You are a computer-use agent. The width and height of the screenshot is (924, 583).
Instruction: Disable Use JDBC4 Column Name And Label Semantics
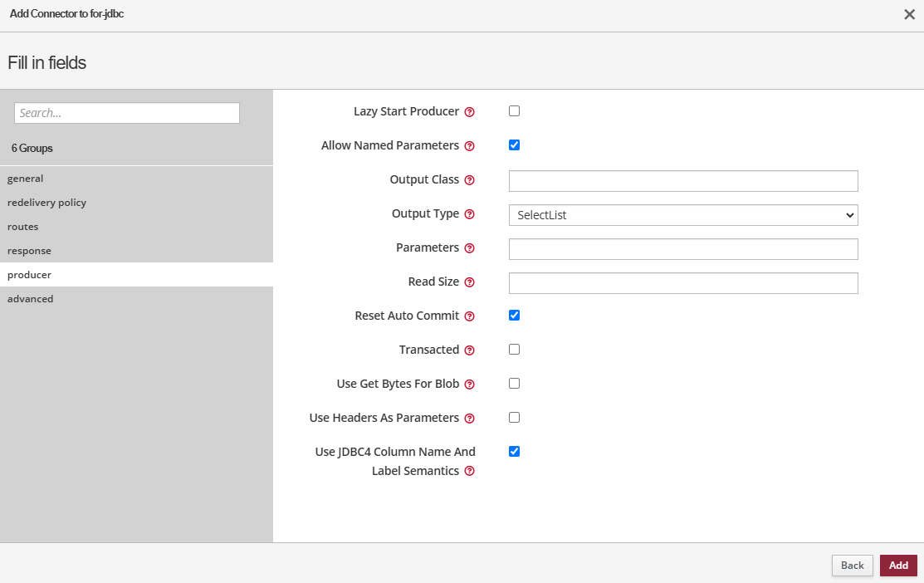tap(514, 452)
